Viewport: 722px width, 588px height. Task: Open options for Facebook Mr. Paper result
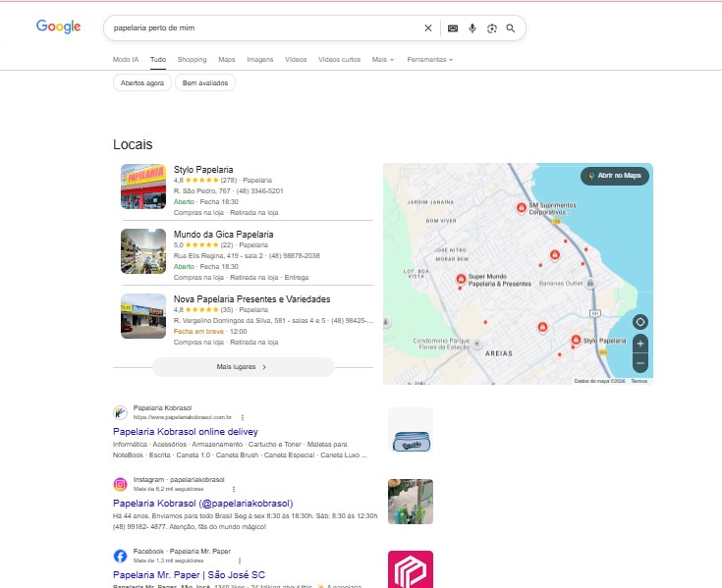240,561
